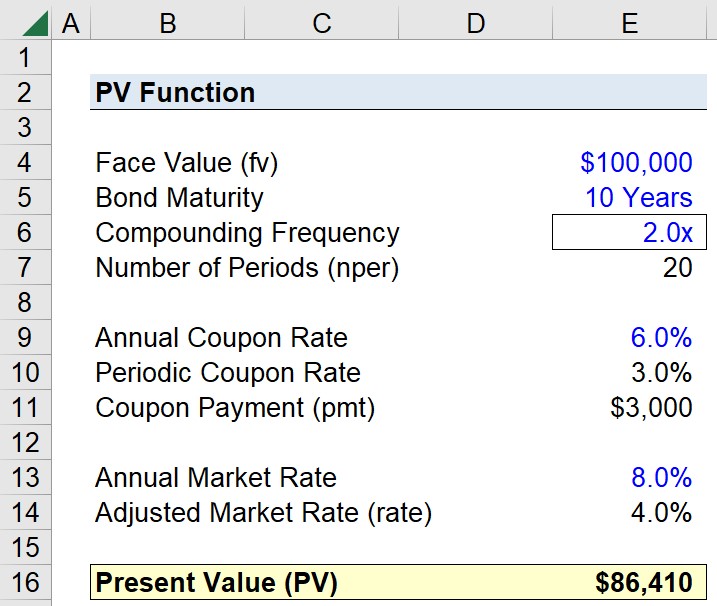Click the 4.0% adjusted market rate cell

630,512
